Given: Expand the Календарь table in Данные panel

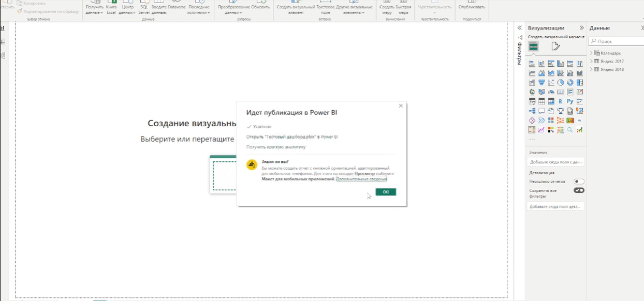Looking at the screenshot, I should pos(591,53).
